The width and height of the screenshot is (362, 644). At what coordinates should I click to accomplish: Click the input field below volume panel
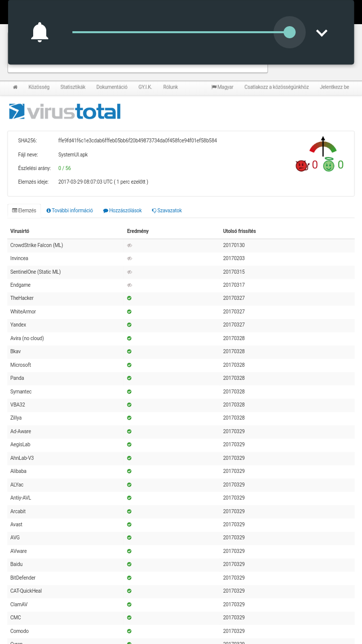click(x=137, y=68)
